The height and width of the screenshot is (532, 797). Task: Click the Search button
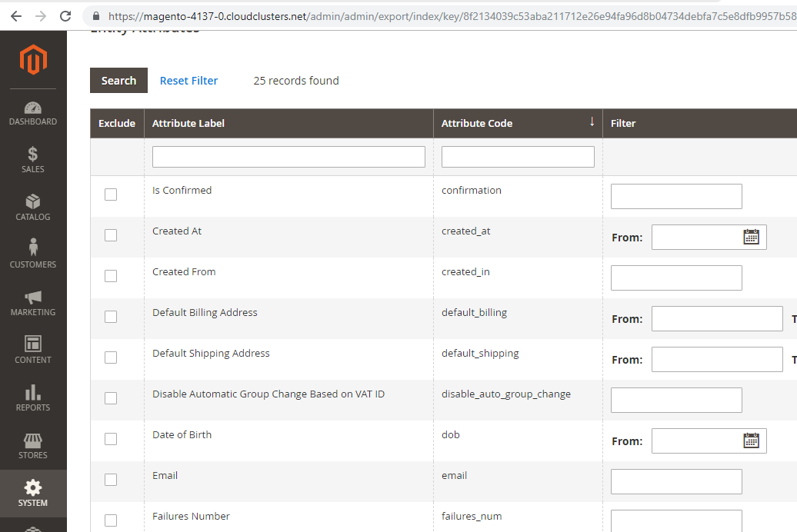[x=118, y=81]
